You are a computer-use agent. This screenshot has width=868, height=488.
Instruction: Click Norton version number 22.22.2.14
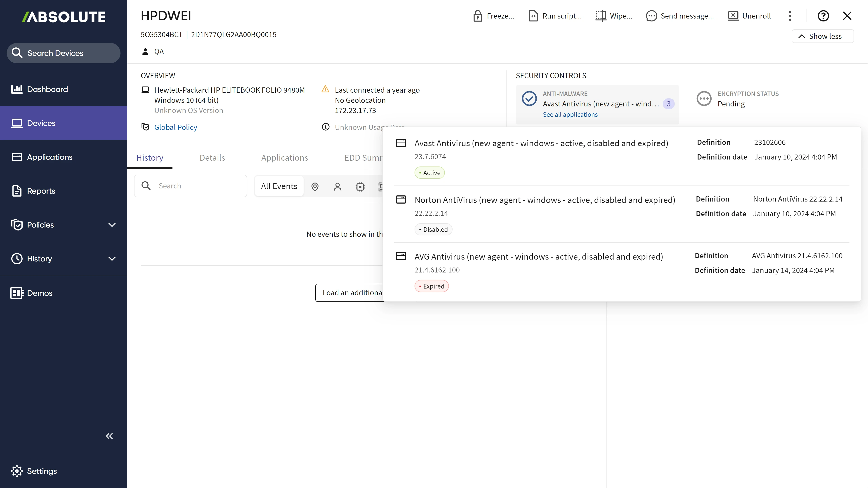point(431,213)
